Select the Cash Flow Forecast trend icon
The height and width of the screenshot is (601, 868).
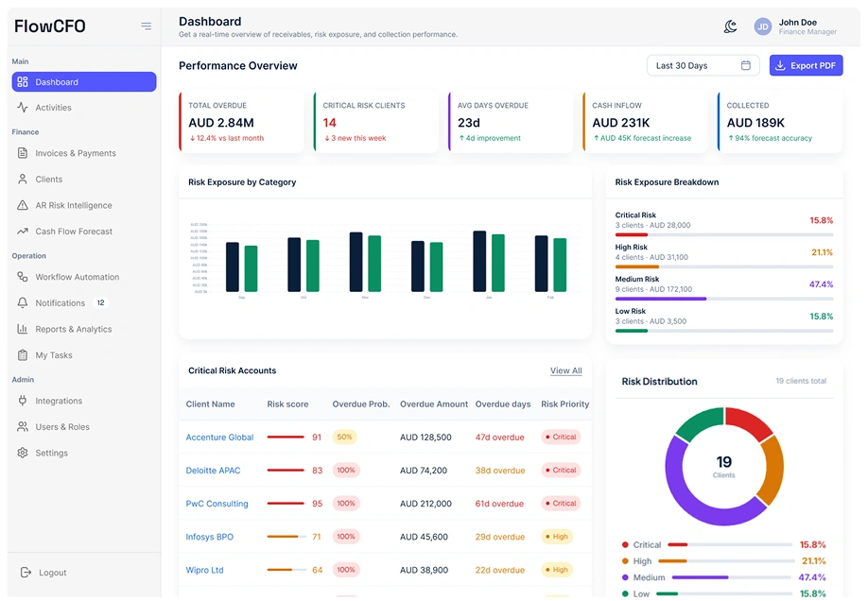click(x=22, y=232)
